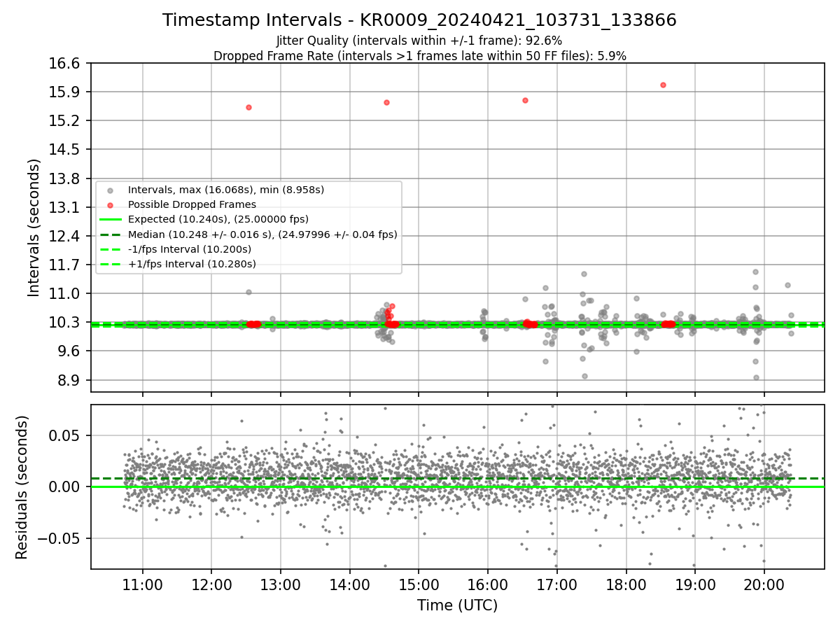The width and height of the screenshot is (840, 630).
Task: Click the highest red point near 18:30 at 16.0s
Action: 663,85
